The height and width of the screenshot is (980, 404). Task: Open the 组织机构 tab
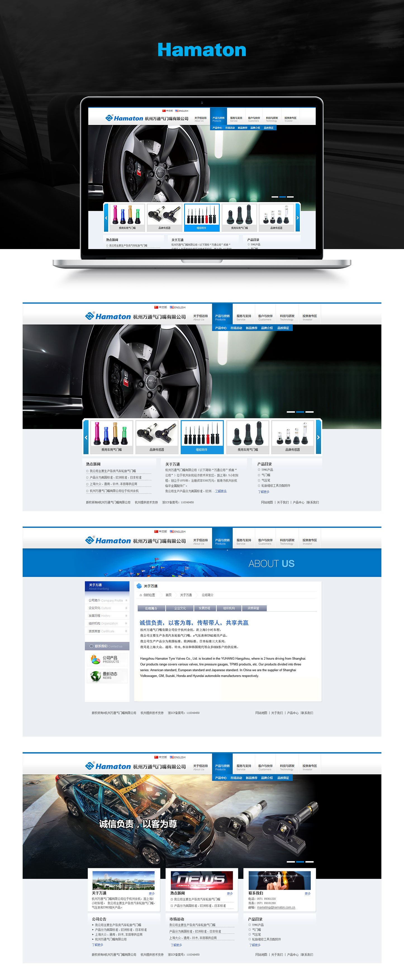pyautogui.click(x=229, y=608)
